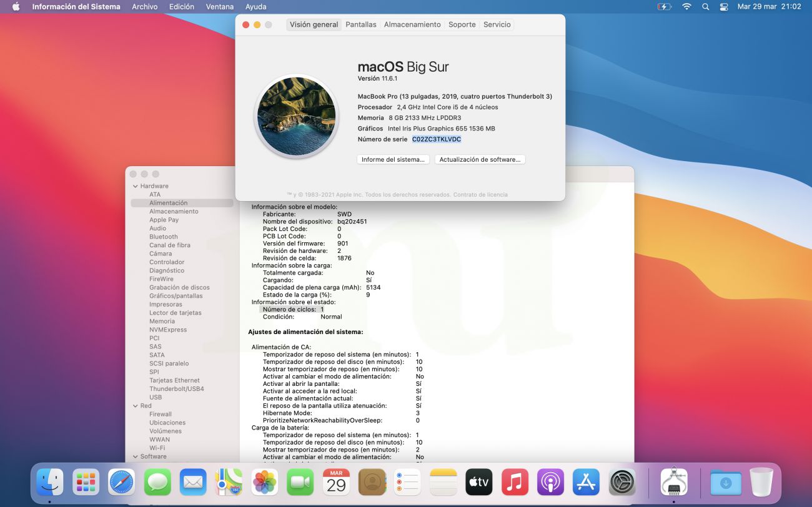Screen dimensions: 812x507
Task: Open Contacts app in dock
Action: (x=372, y=482)
